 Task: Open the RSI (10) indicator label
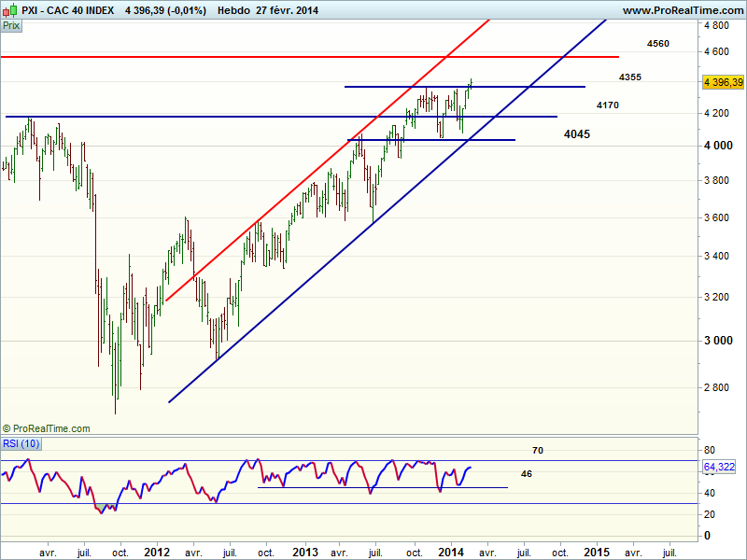21,444
